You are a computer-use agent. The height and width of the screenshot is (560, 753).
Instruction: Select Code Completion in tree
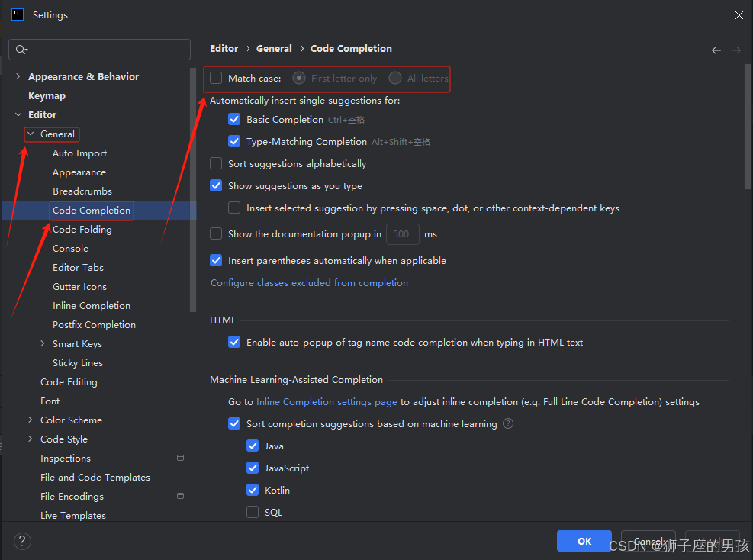(92, 211)
